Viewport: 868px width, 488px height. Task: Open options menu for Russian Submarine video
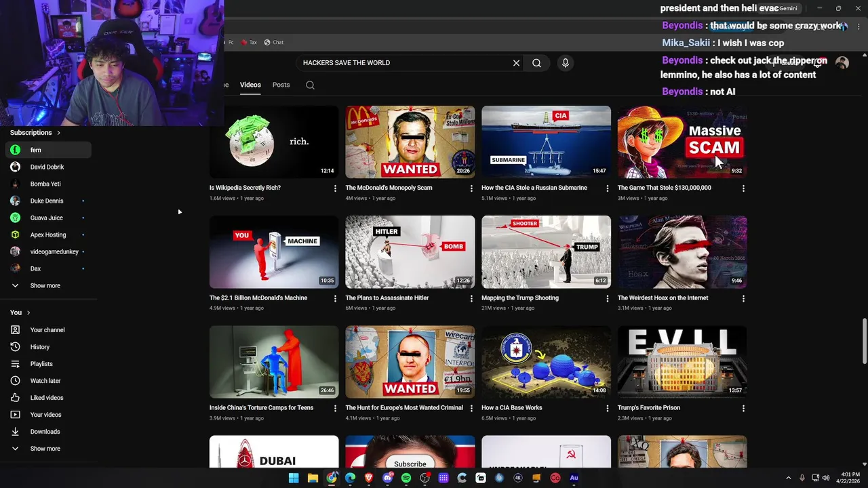click(608, 188)
